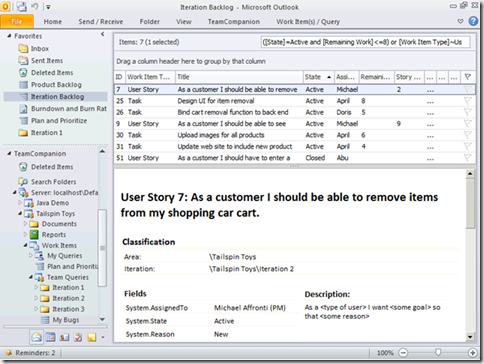Expand the Documents folder

(x=25, y=224)
